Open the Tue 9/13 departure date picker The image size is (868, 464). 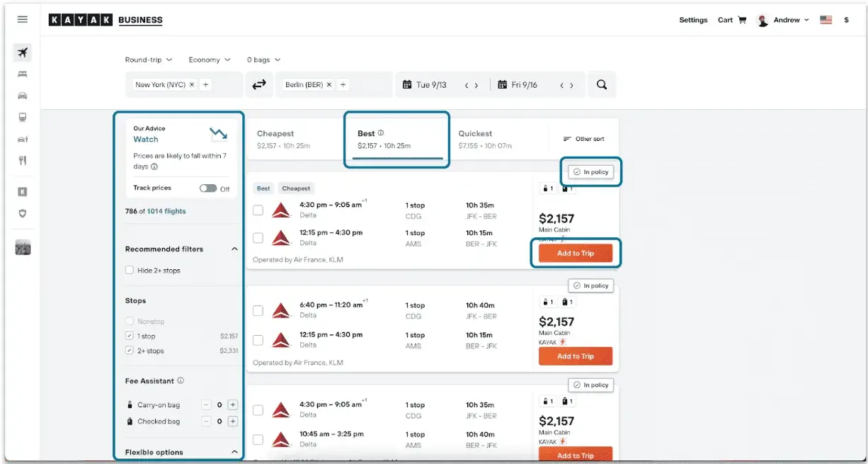pyautogui.click(x=425, y=85)
